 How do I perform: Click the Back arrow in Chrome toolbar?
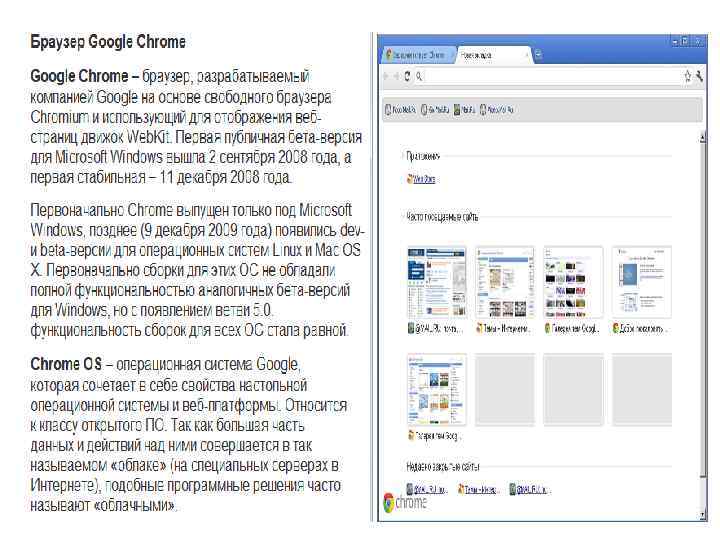click(x=386, y=76)
